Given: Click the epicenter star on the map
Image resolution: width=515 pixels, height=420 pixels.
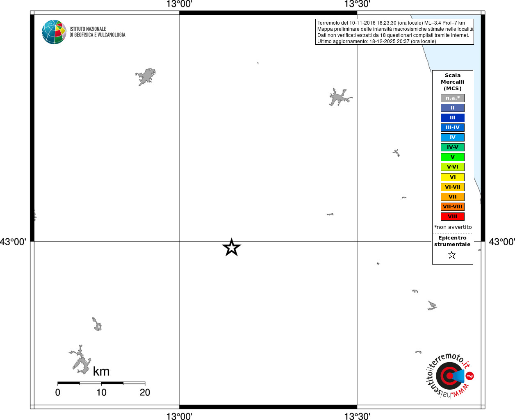Looking at the screenshot, I should (231, 247).
